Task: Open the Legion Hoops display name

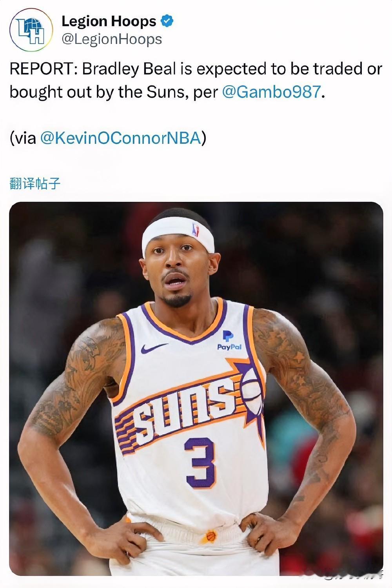Action: [x=109, y=21]
